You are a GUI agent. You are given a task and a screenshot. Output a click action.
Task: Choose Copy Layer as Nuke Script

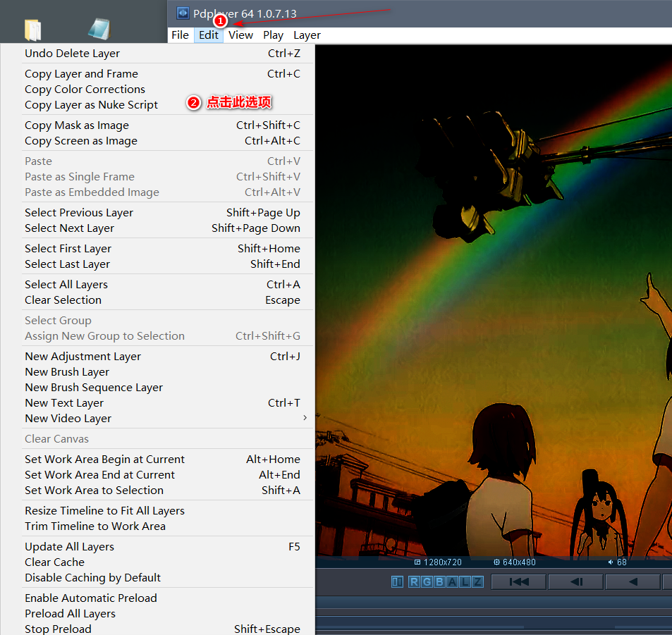click(92, 105)
